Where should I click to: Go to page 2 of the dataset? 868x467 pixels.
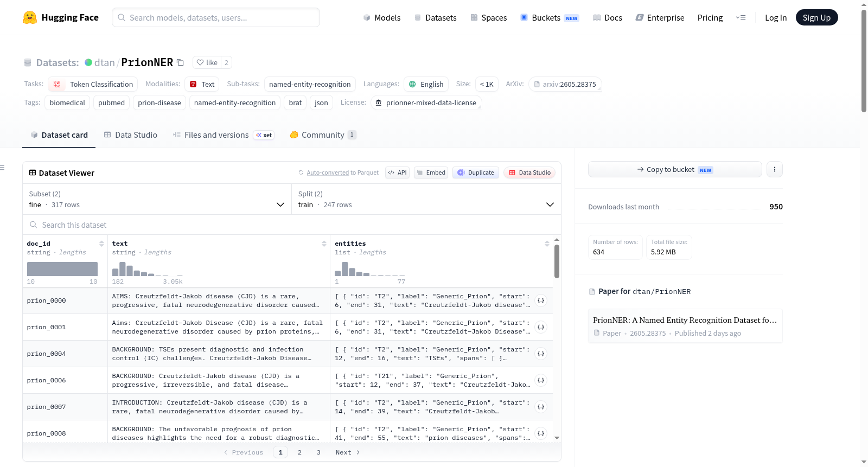point(299,452)
